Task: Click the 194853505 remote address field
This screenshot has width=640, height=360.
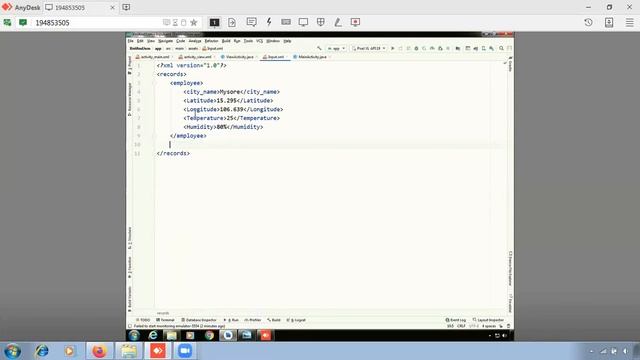Action: (98, 22)
